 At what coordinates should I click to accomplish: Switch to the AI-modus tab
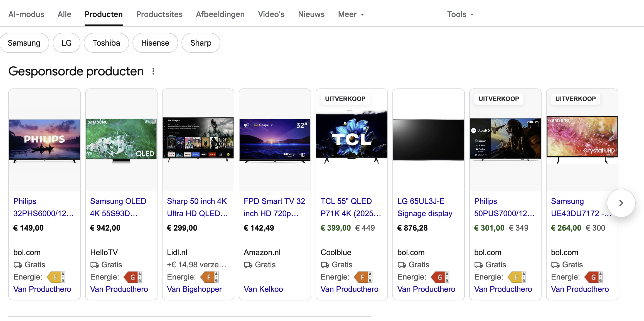26,14
